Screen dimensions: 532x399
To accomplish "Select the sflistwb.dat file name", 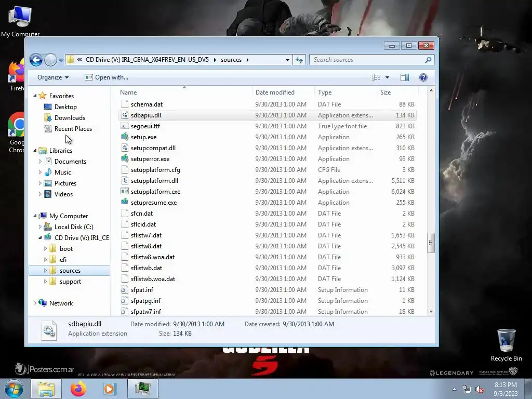I will pyautogui.click(x=147, y=268).
